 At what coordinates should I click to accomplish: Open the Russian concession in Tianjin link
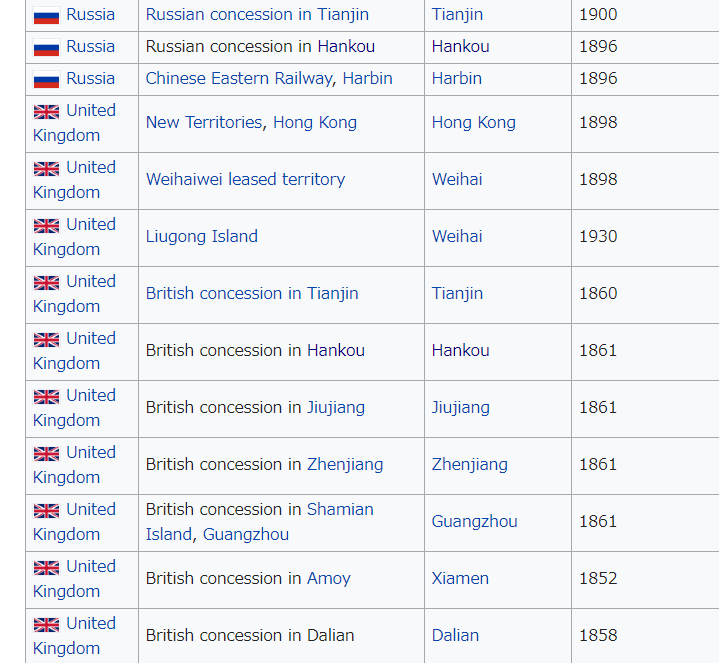tap(257, 15)
